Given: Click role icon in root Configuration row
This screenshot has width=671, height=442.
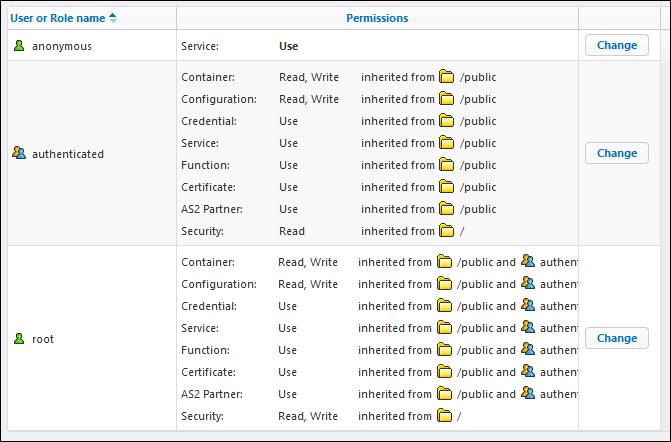Looking at the screenshot, I should [x=528, y=284].
